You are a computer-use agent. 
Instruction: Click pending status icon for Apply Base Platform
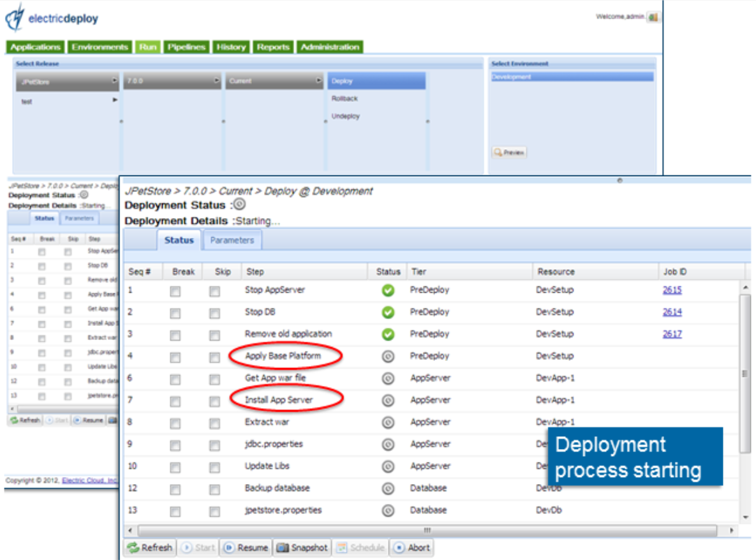pyautogui.click(x=388, y=356)
